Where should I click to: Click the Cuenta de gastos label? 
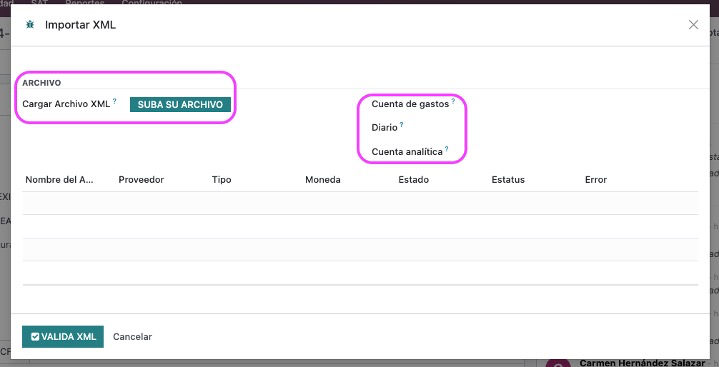tap(410, 104)
